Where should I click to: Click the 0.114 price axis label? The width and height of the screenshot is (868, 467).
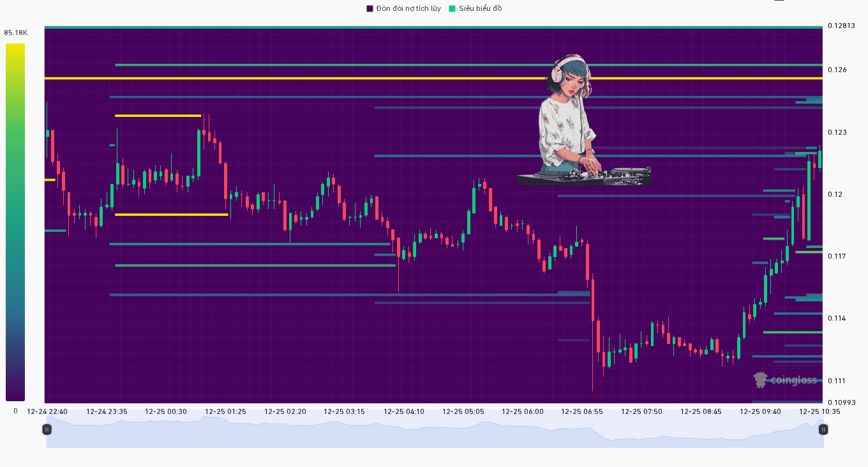tap(837, 318)
